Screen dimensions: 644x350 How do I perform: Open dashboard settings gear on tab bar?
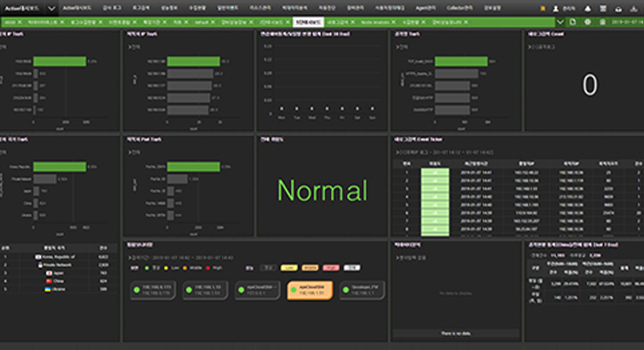pos(588,21)
